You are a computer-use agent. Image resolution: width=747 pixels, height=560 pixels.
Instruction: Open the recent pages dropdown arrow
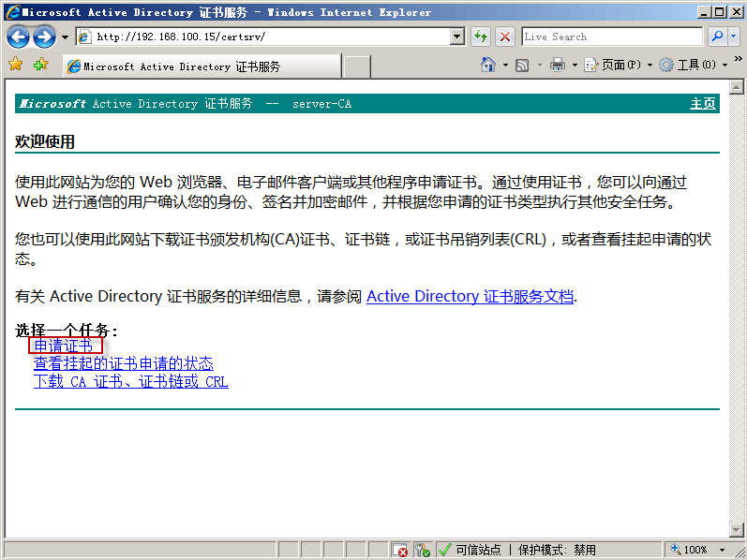[x=65, y=37]
